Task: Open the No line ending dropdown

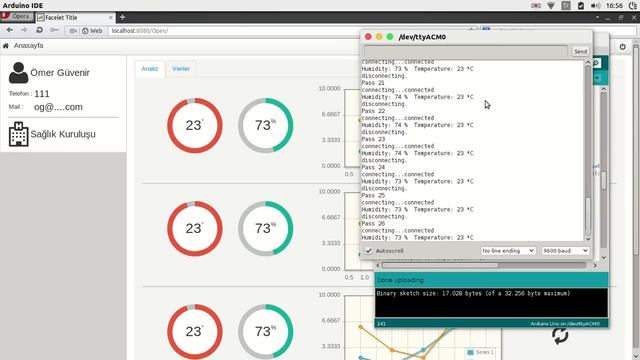Action: click(508, 251)
